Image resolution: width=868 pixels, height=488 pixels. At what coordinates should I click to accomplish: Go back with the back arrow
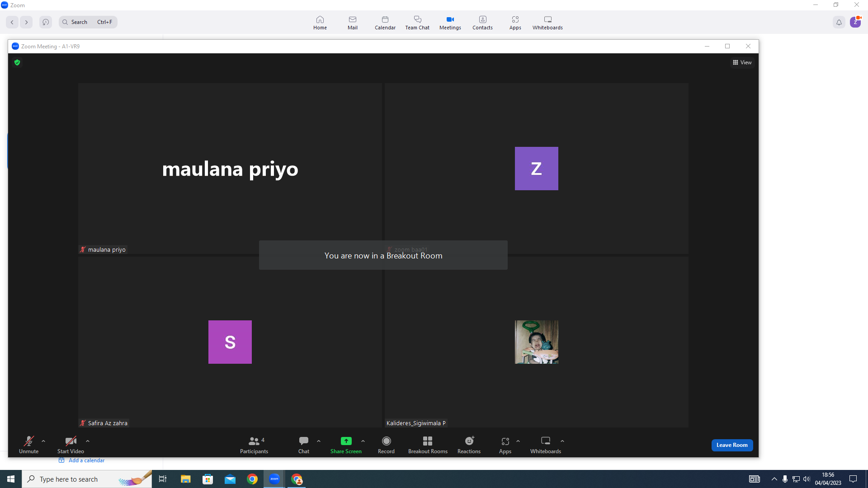point(12,22)
